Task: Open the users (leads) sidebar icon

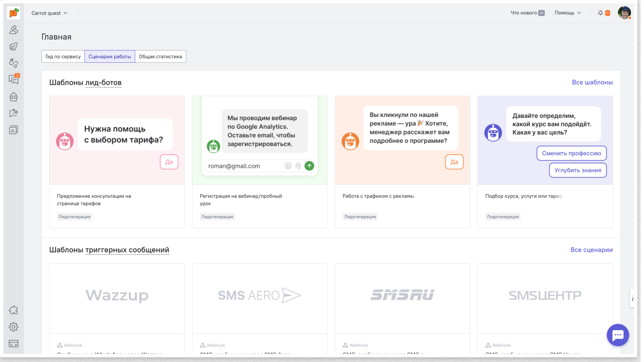Action: (13, 30)
